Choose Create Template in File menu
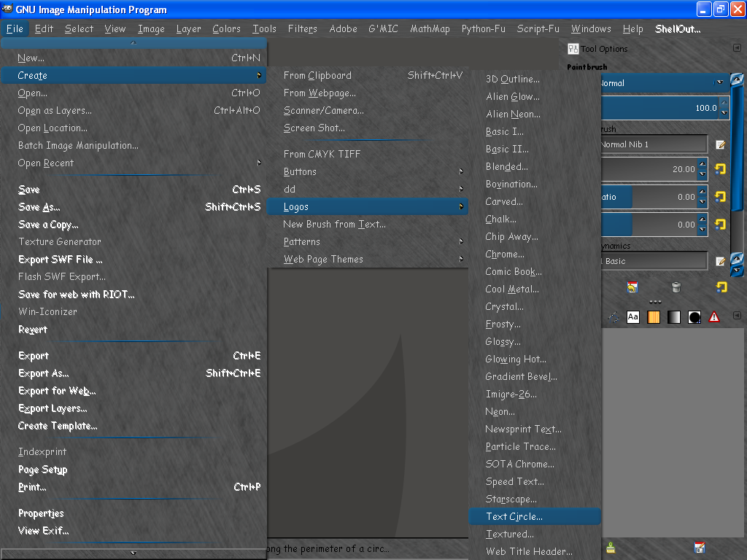Viewport: 747px width, 560px height. (x=133, y=426)
